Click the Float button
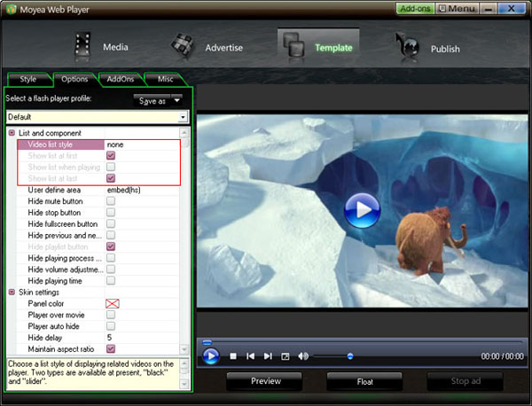 [364, 381]
